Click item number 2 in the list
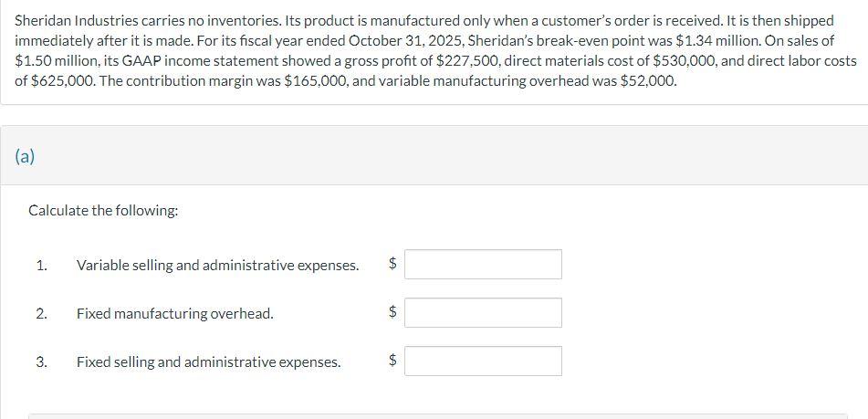Screen dimensions: 868x419 coord(41,313)
